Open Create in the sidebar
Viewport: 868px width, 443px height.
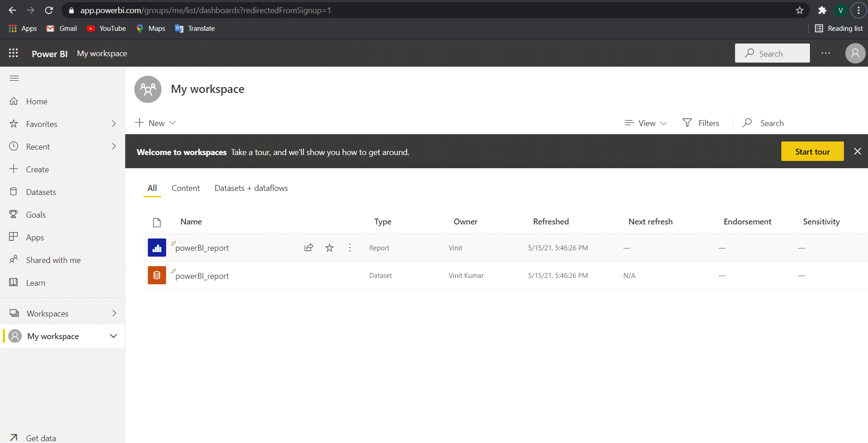pyautogui.click(x=37, y=170)
